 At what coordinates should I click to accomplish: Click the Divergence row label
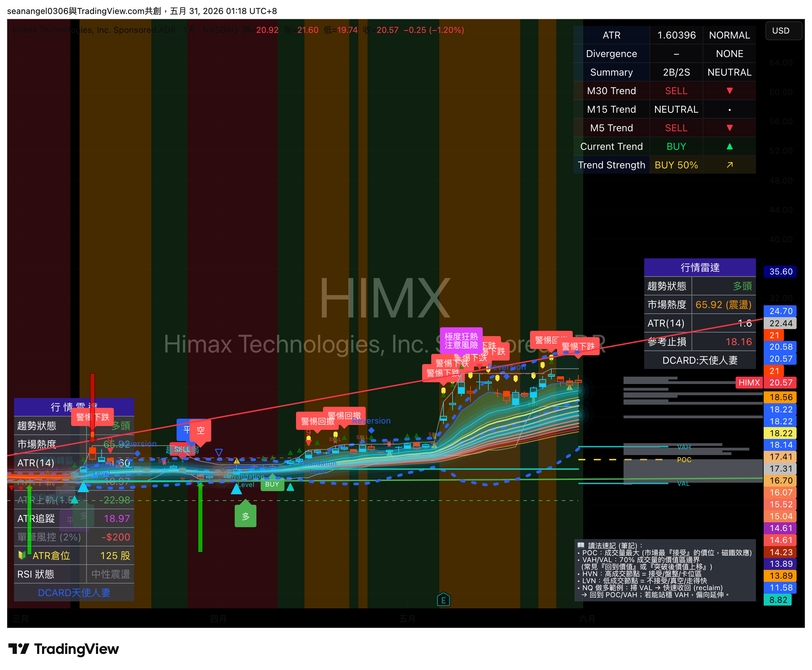[611, 54]
